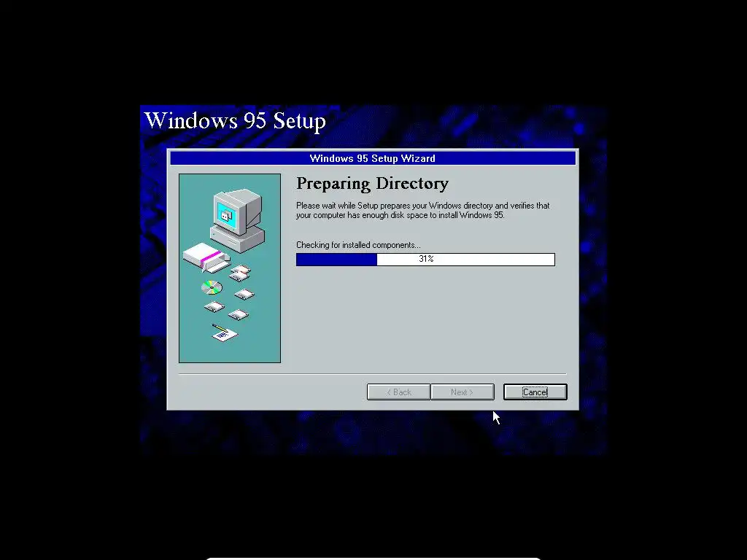
Task: Click the filled blue portion of progress bar
Action: coord(336,259)
